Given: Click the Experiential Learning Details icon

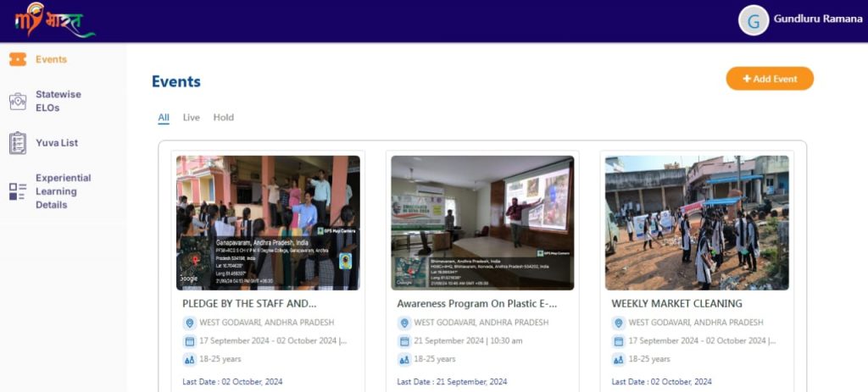Looking at the screenshot, I should (17, 191).
